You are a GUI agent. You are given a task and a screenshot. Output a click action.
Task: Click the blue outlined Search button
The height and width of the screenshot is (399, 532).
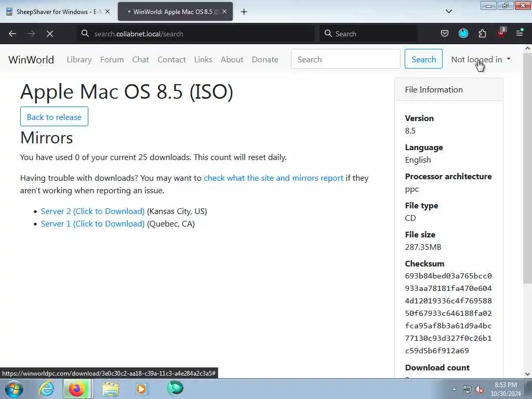pos(423,59)
